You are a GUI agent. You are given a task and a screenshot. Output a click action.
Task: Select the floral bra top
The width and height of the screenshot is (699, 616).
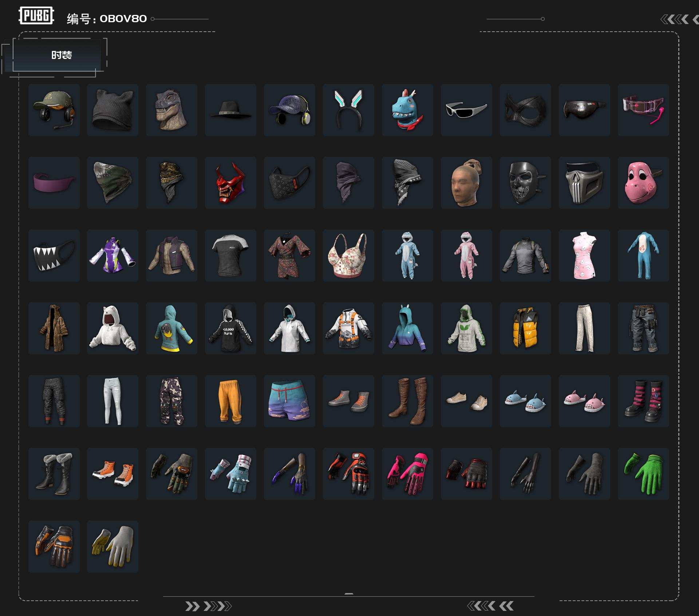pyautogui.click(x=348, y=255)
